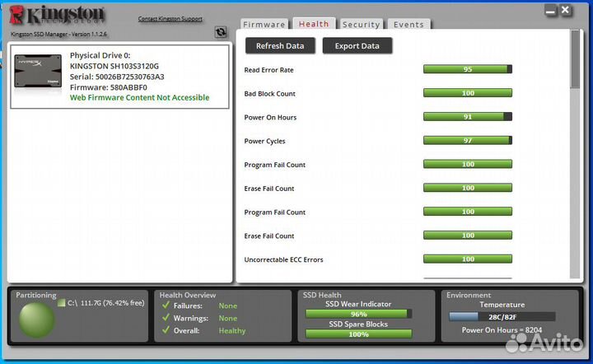Close the Kingston SSD Manager window
The height and width of the screenshot is (364, 593).
click(x=565, y=10)
